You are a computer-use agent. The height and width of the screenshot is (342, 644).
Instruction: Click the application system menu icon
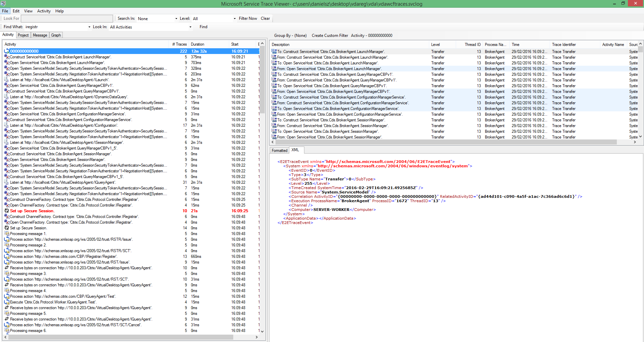[x=3, y=3]
